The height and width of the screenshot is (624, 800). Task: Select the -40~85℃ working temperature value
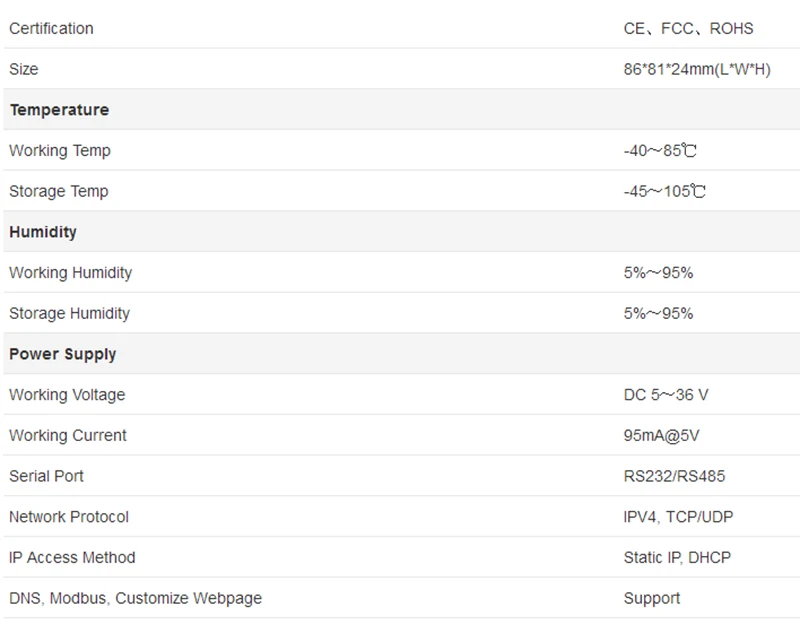(x=660, y=151)
